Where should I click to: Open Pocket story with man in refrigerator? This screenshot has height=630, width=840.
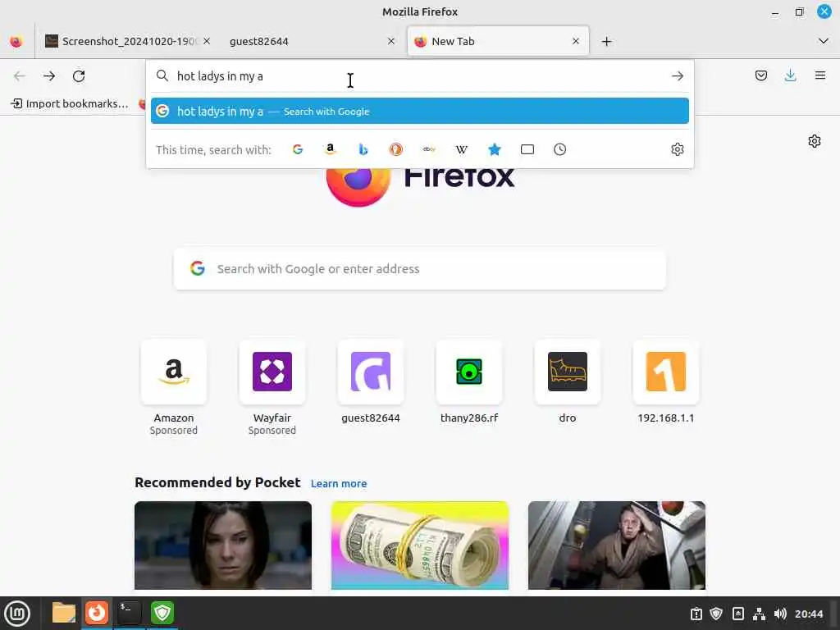[617, 546]
